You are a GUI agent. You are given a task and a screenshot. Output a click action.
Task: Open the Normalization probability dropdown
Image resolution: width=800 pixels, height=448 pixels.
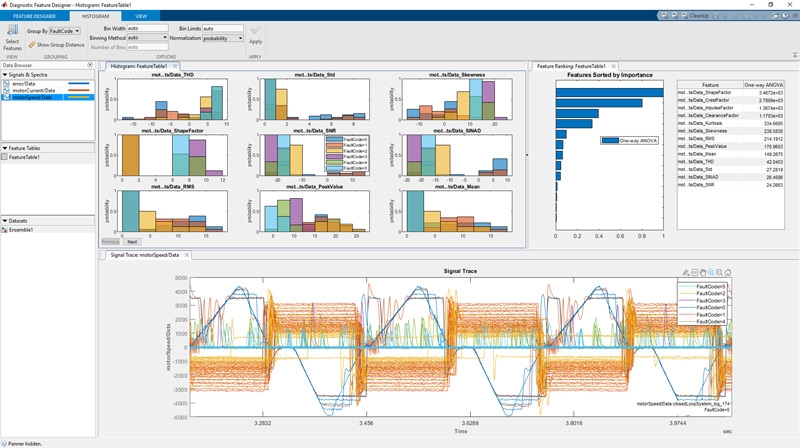click(x=223, y=38)
